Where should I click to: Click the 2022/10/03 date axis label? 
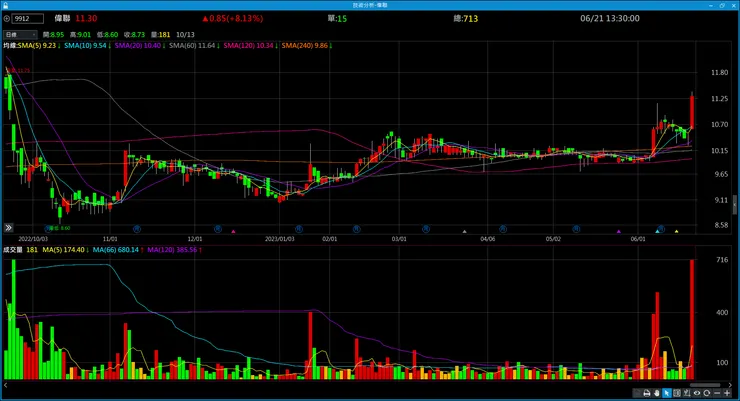(x=33, y=239)
